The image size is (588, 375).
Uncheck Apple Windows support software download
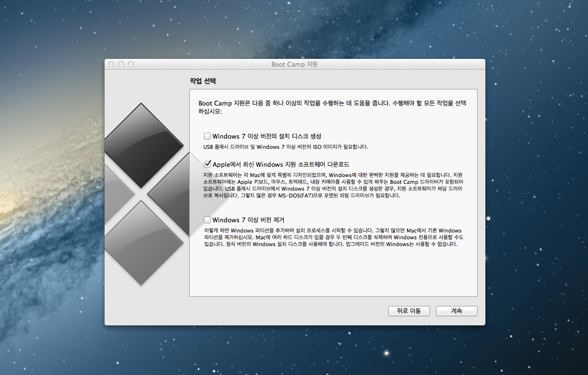tap(207, 164)
